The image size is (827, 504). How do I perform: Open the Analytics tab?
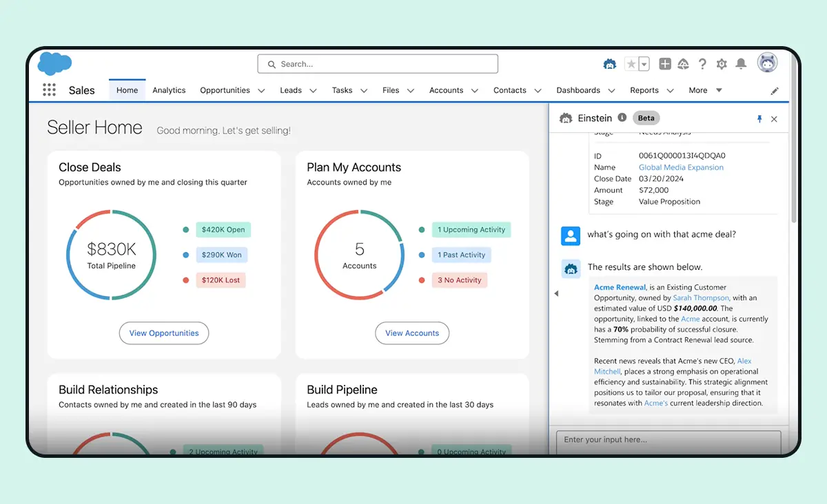[x=169, y=90]
